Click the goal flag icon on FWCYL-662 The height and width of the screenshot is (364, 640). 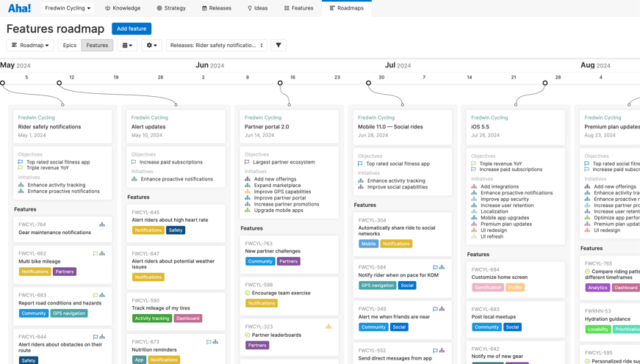pyautogui.click(x=96, y=253)
